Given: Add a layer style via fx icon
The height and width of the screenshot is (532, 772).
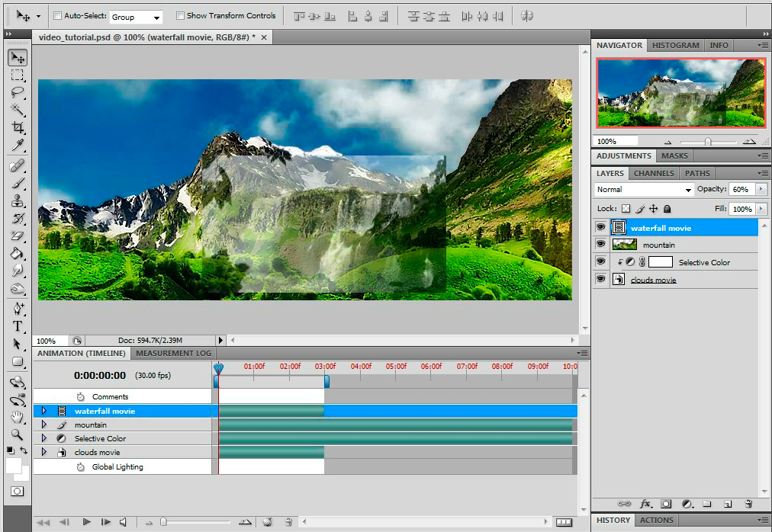Looking at the screenshot, I should 645,504.
